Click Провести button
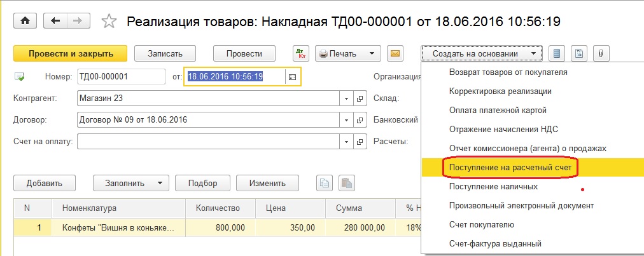 pos(244,54)
